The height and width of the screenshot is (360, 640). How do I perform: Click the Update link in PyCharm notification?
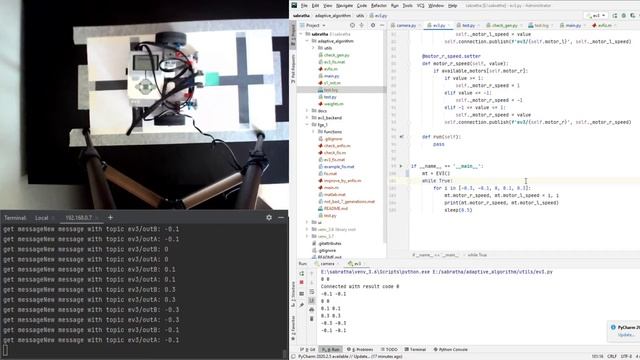pyautogui.click(x=626, y=335)
